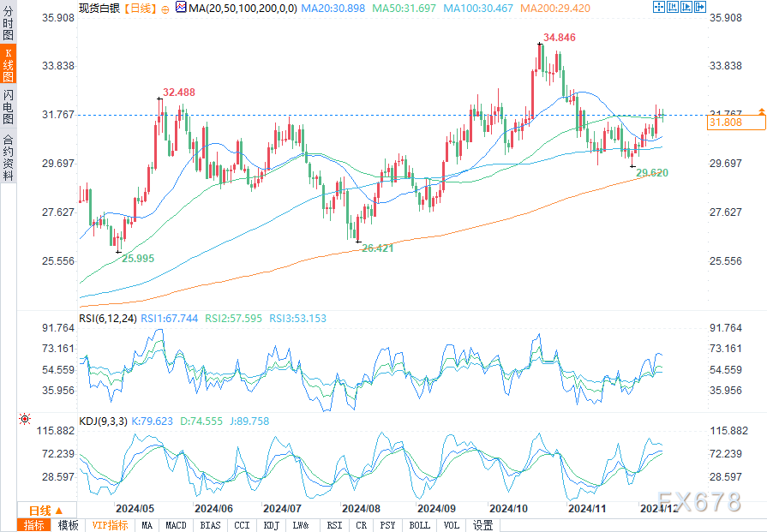Screen dimensions: 767x532
Task: Click the 设置 button in the indicator bar
Action: point(482,525)
